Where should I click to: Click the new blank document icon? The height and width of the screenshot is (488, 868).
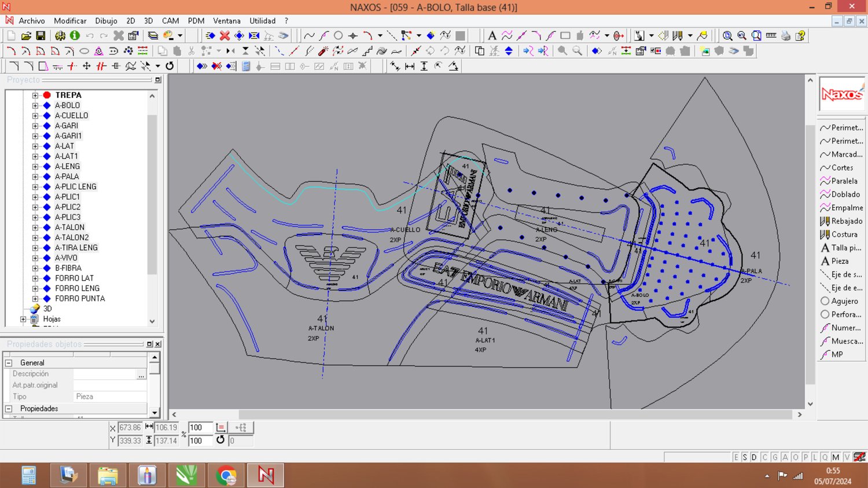pos(11,35)
